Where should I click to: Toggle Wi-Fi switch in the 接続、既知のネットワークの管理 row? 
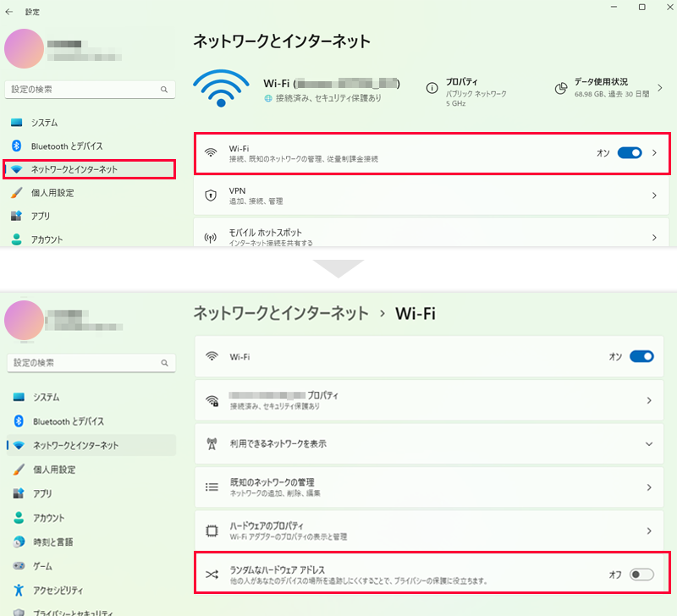point(630,153)
